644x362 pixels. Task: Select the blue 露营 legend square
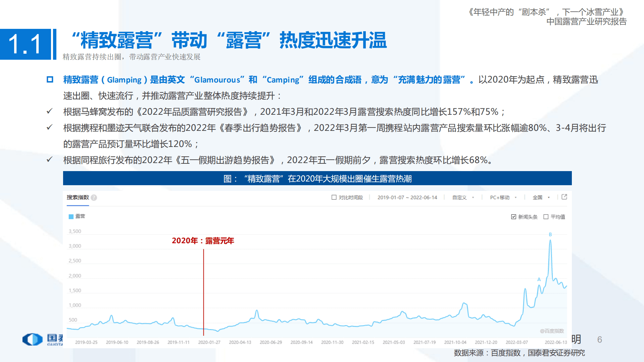click(70, 216)
